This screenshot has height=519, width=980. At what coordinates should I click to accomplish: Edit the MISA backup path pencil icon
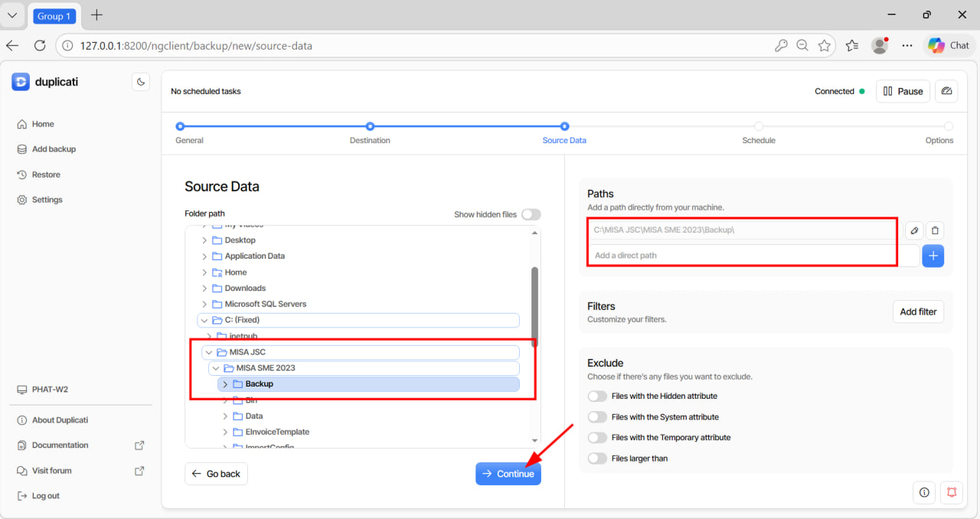913,230
